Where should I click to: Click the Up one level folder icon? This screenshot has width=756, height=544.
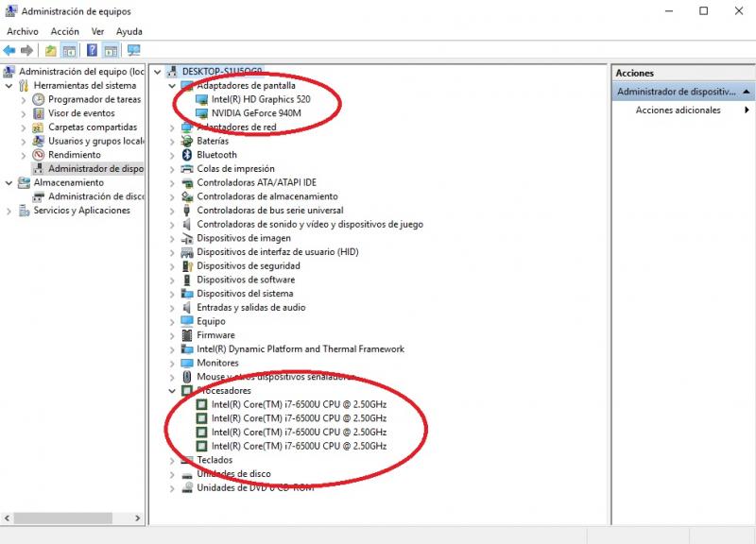[51, 50]
